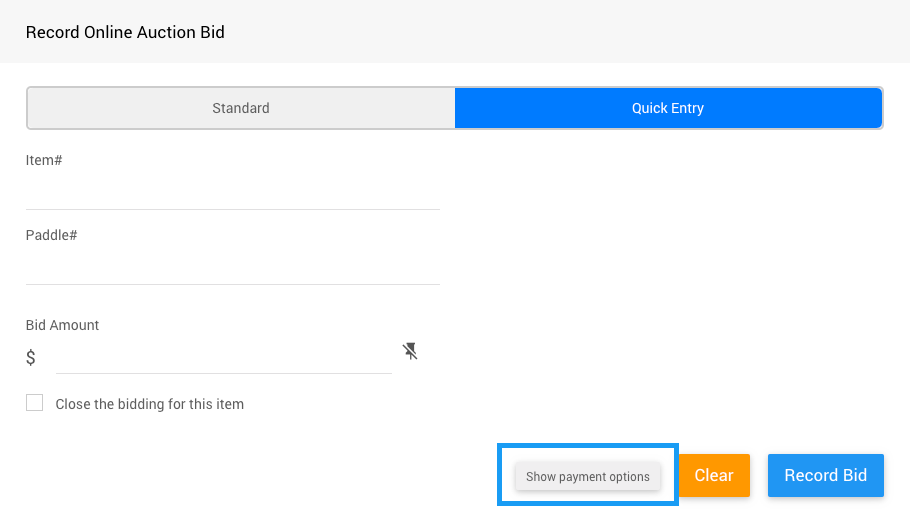
Task: Click the "Close the bidding for this item" text
Action: (150, 404)
